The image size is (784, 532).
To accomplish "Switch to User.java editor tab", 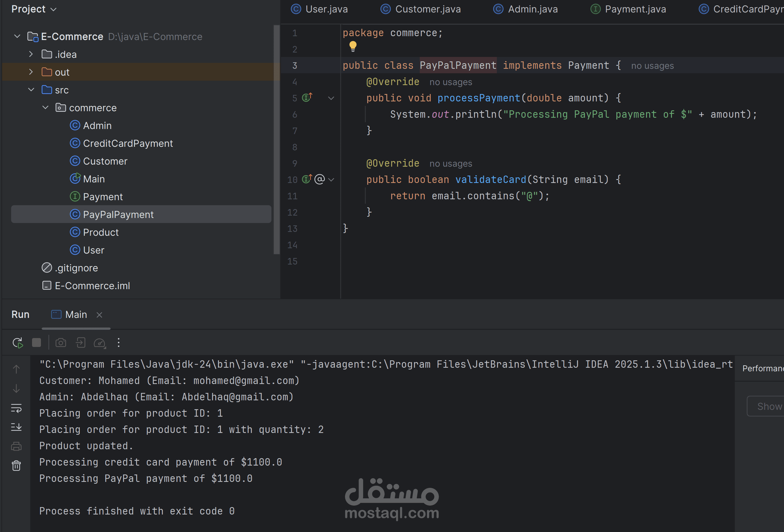I will coord(319,9).
